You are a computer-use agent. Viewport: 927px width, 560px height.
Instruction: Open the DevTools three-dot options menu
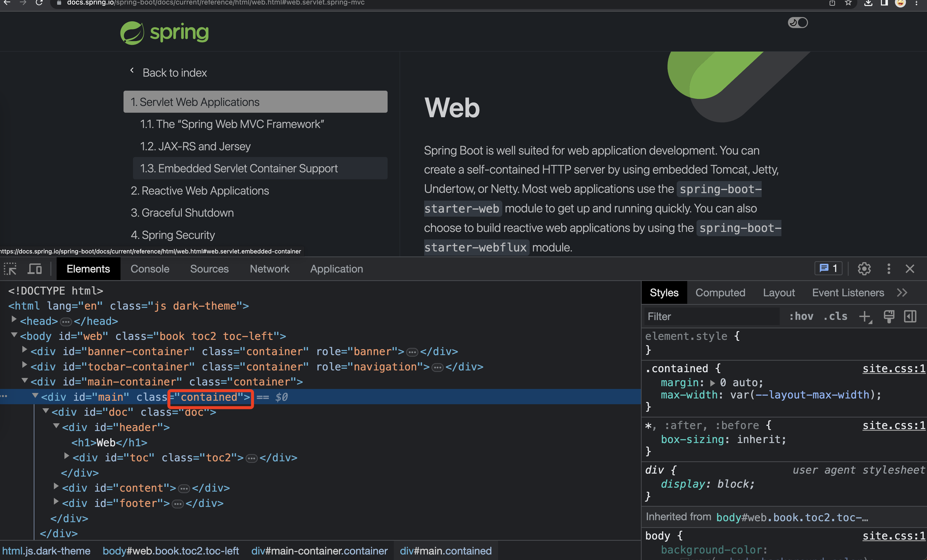(x=888, y=268)
